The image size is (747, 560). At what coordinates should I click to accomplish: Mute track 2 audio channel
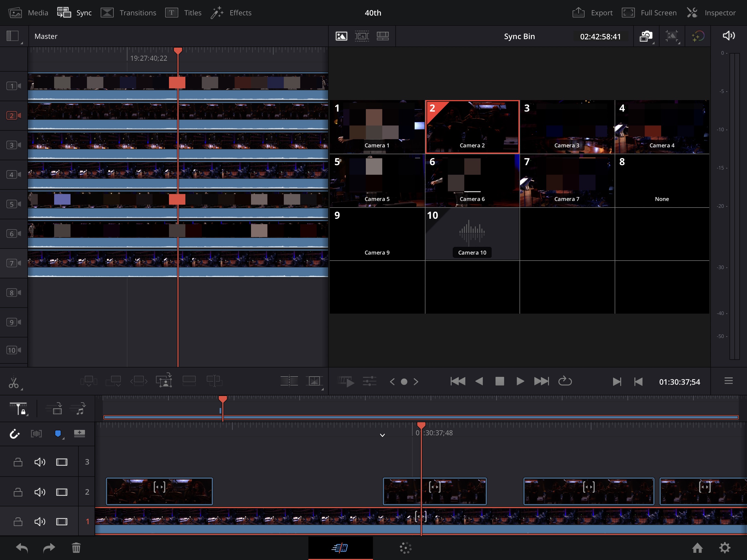(x=39, y=492)
